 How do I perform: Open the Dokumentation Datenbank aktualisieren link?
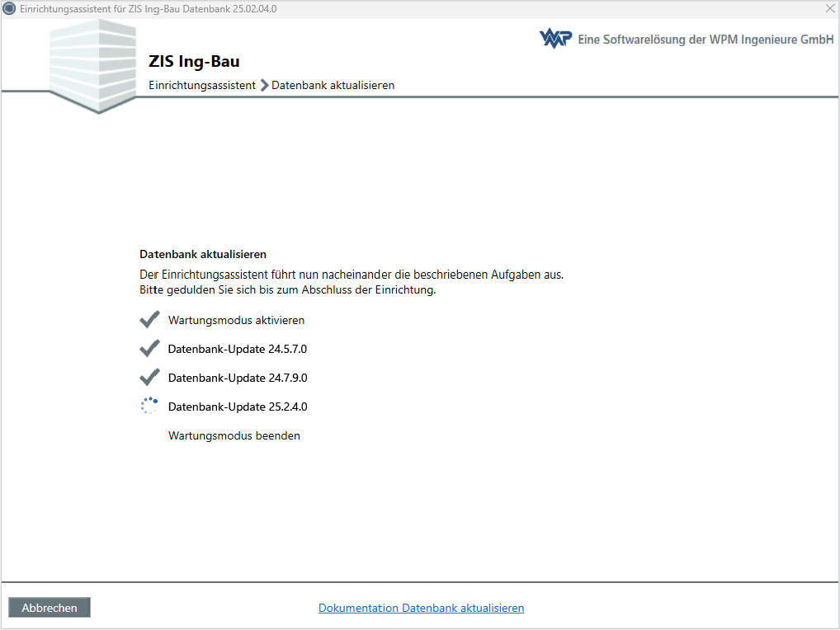421,608
